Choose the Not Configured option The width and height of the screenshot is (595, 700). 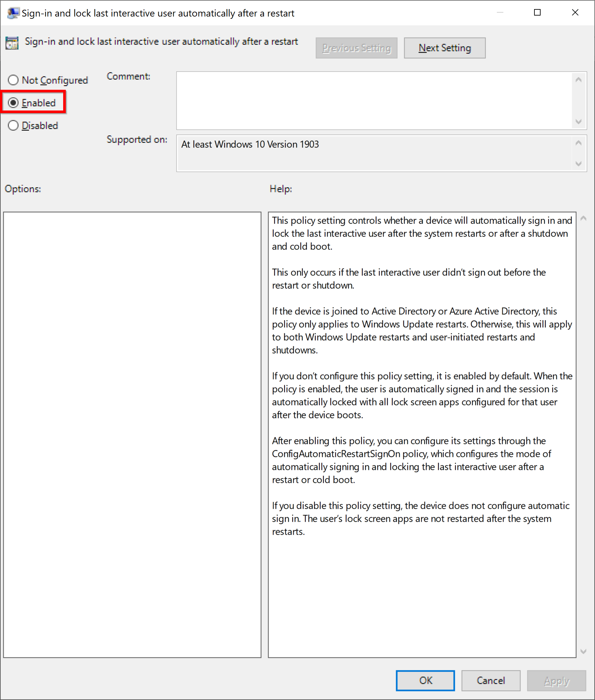click(14, 80)
